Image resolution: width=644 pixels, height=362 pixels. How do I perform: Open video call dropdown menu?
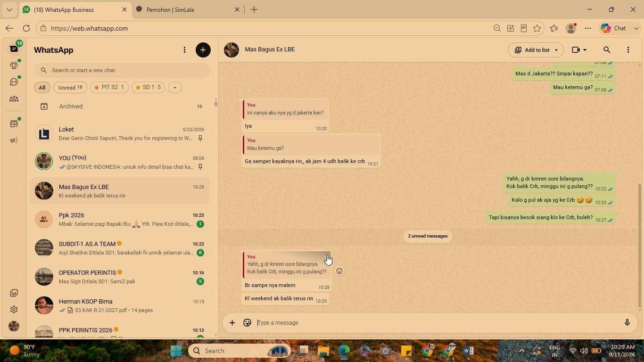click(x=579, y=50)
